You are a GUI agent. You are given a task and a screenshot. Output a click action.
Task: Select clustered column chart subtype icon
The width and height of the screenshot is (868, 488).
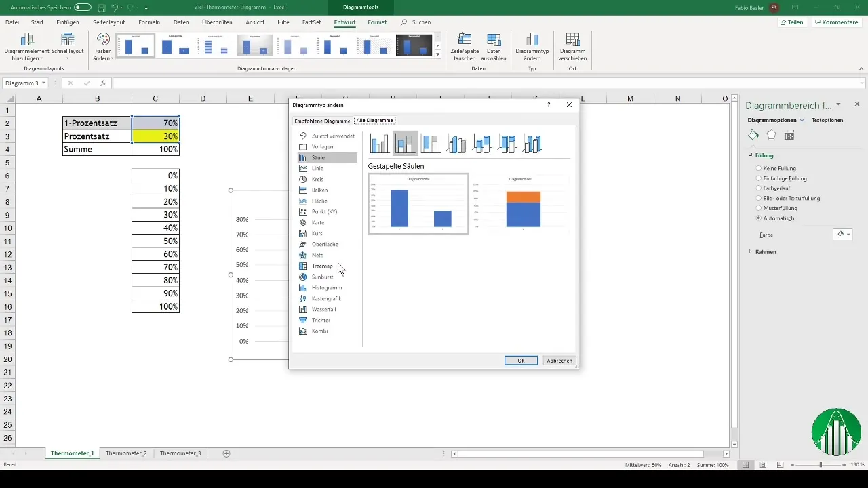380,144
